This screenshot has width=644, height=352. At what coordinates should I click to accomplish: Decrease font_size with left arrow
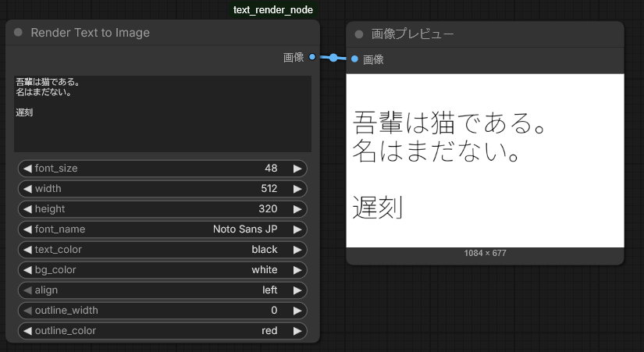[27, 169]
